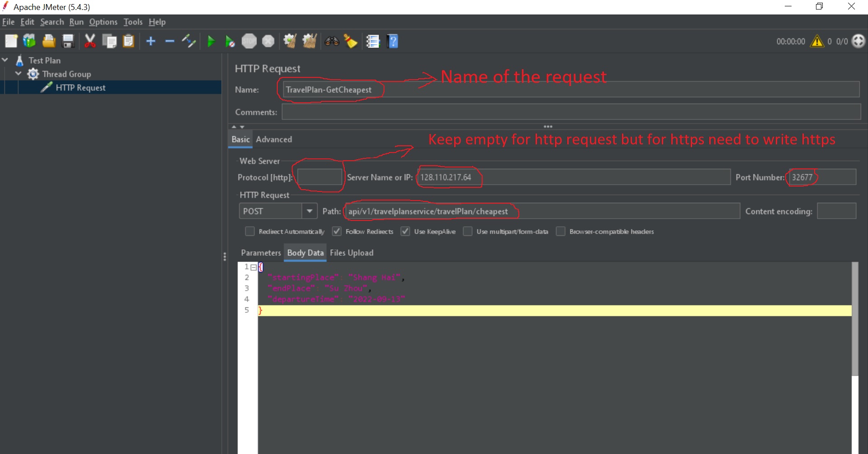Open the Parameters tab
Image resolution: width=868 pixels, height=454 pixels.
[261, 253]
